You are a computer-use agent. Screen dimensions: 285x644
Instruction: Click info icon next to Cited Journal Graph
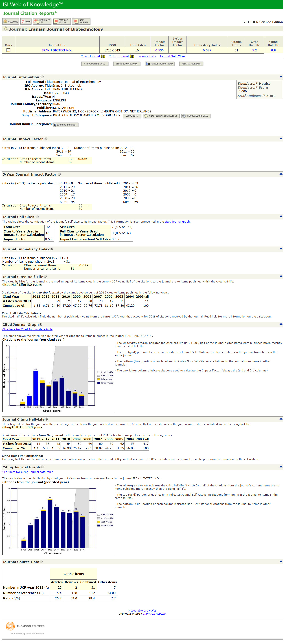point(41,324)
